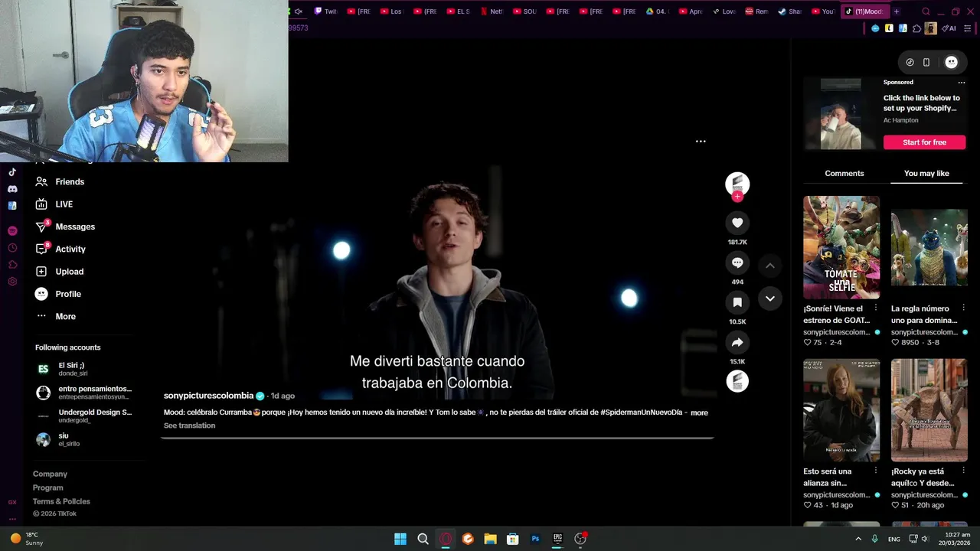980x551 pixels.
Task: Click See translation under caption
Action: [x=189, y=425]
